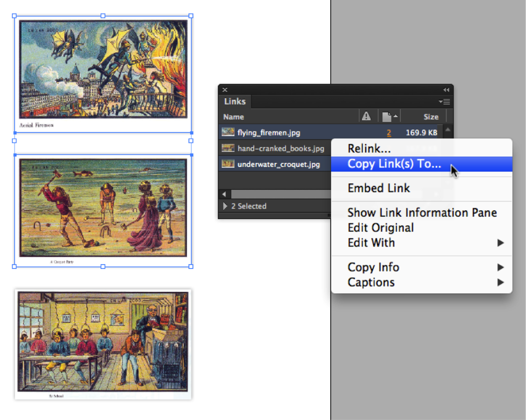Click the 2 Selected status text
Screen dimensions: 526x420
coord(249,206)
